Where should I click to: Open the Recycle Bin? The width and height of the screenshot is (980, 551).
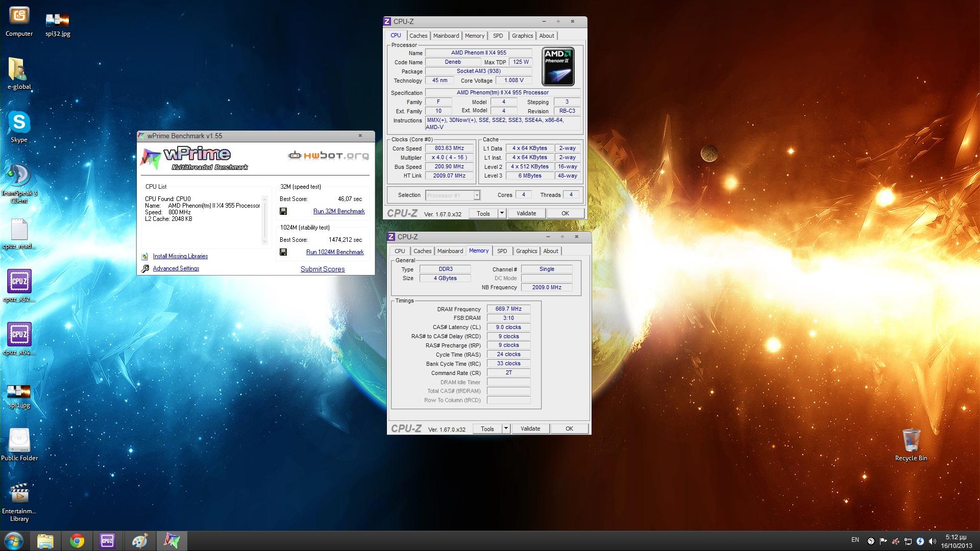click(x=911, y=444)
